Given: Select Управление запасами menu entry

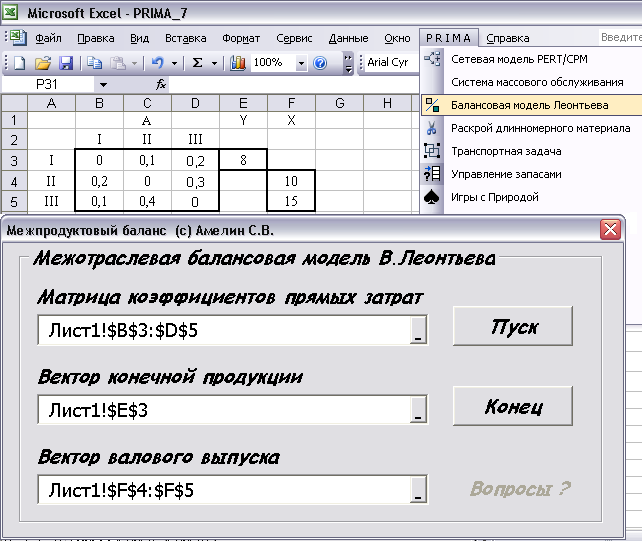Looking at the screenshot, I should tap(506, 174).
